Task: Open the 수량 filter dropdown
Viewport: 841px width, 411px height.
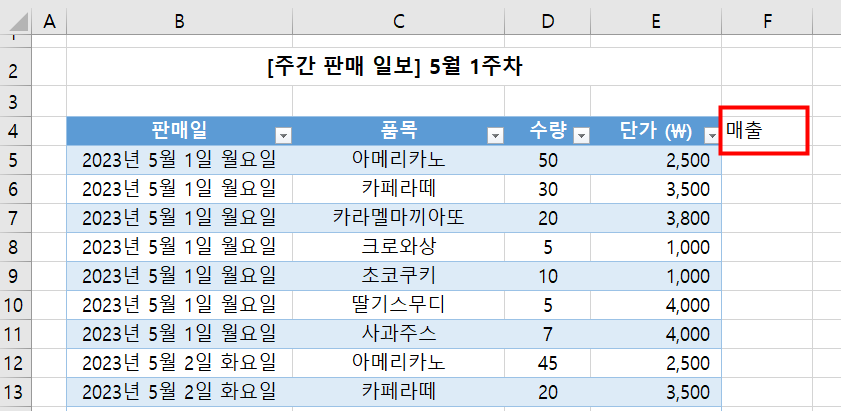Action: point(581,136)
